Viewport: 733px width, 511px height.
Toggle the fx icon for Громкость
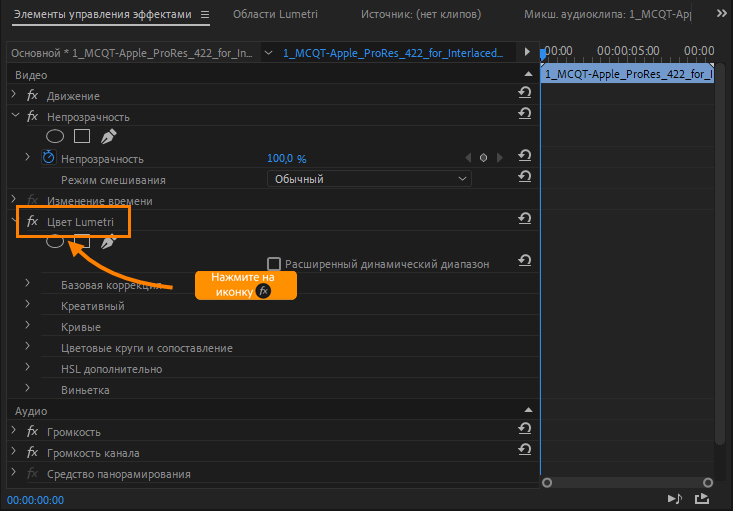[32, 431]
